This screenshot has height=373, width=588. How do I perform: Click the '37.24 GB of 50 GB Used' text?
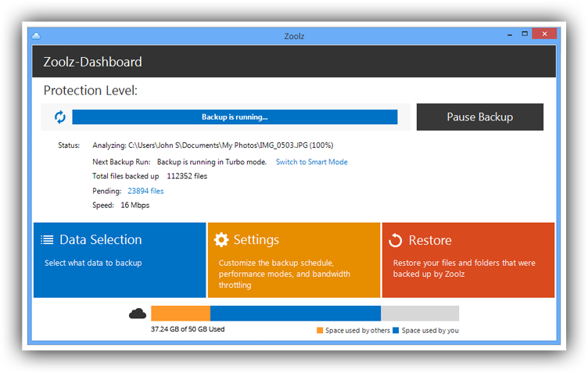point(188,329)
